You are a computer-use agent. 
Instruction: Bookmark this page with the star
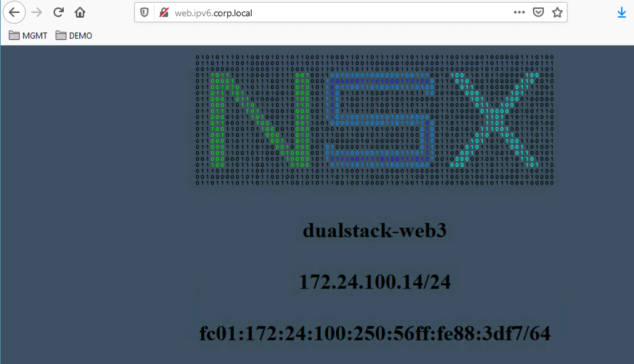[557, 13]
